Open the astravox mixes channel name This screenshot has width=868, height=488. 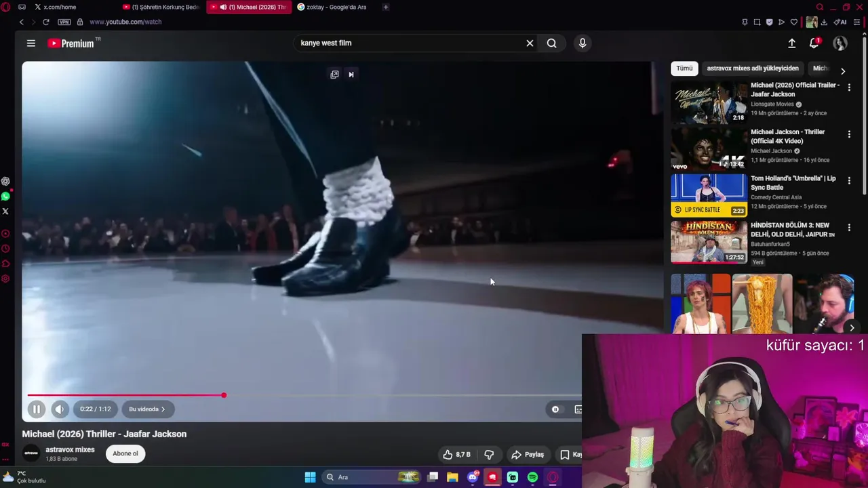[x=70, y=449]
